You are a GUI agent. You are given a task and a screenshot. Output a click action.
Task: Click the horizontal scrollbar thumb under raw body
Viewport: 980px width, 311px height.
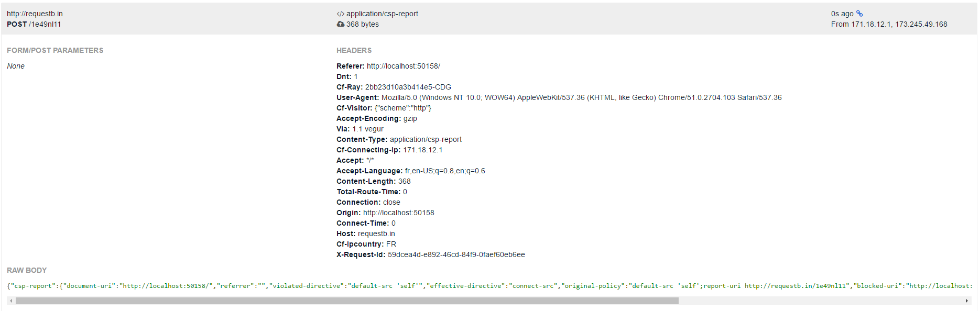point(347,301)
